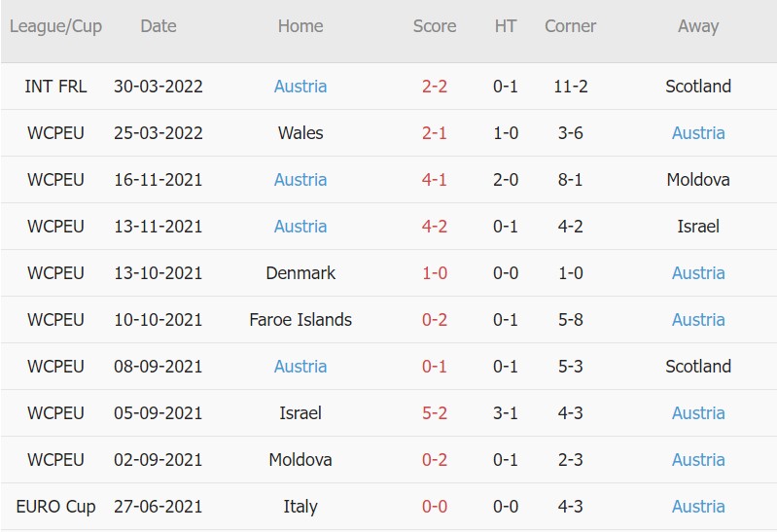Open the 5-2 score of Israel match

435,413
